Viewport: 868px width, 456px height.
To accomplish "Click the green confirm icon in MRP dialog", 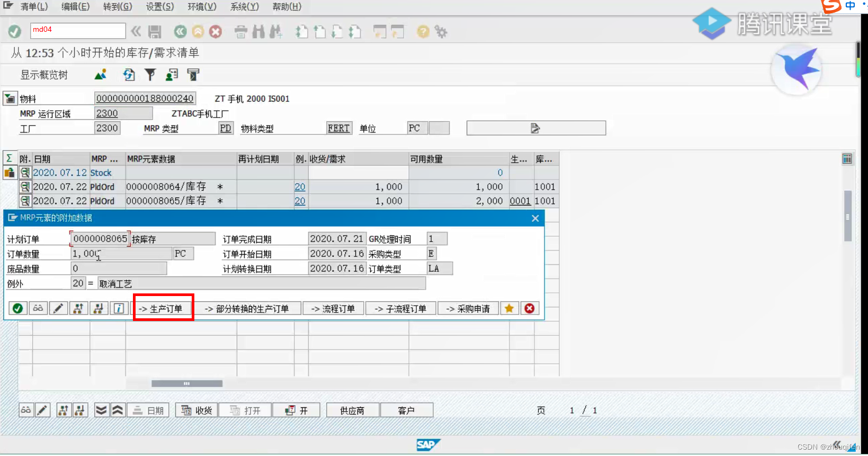I will (x=17, y=308).
